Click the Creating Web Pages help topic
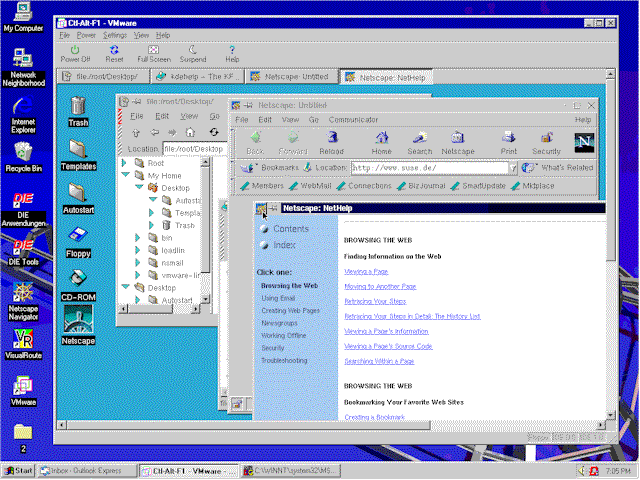The image size is (640, 480). click(291, 311)
